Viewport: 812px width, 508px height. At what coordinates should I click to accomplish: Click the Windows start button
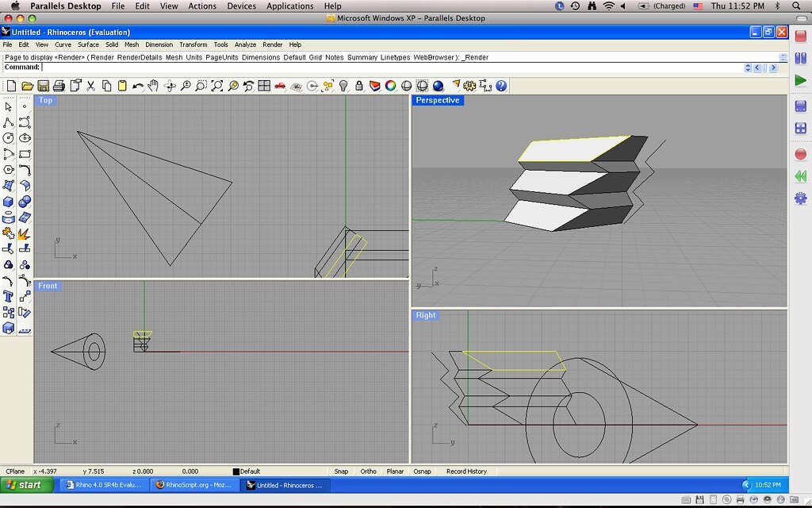tap(28, 485)
